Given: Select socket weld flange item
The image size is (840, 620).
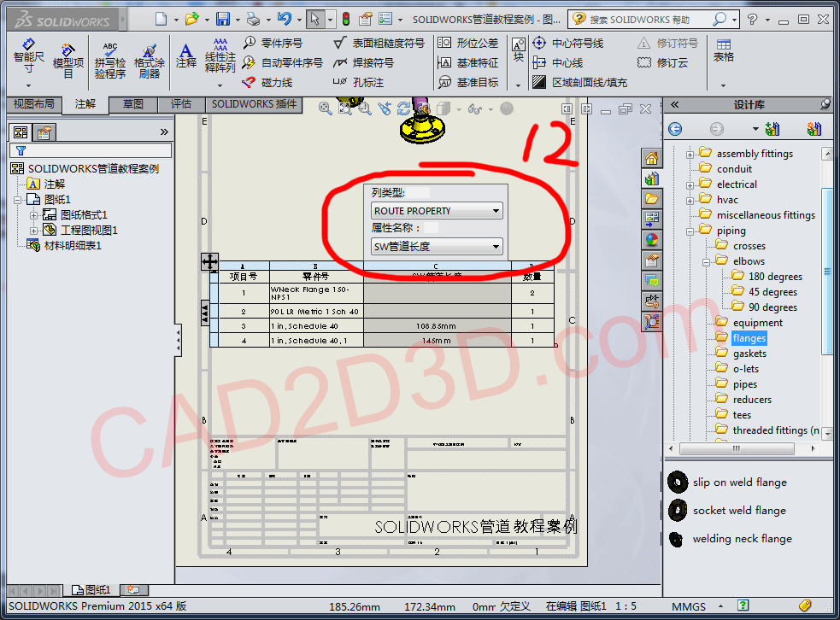Looking at the screenshot, I should pos(739,510).
